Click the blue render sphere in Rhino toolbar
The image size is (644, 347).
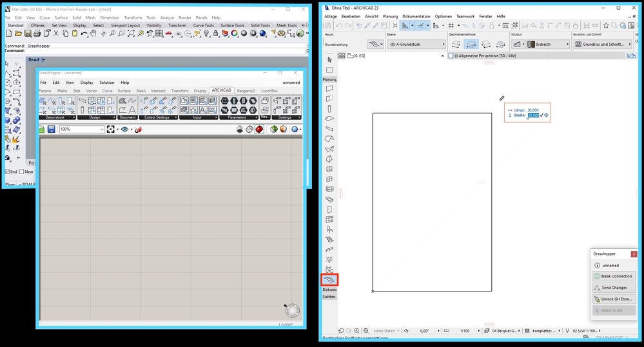(x=263, y=34)
